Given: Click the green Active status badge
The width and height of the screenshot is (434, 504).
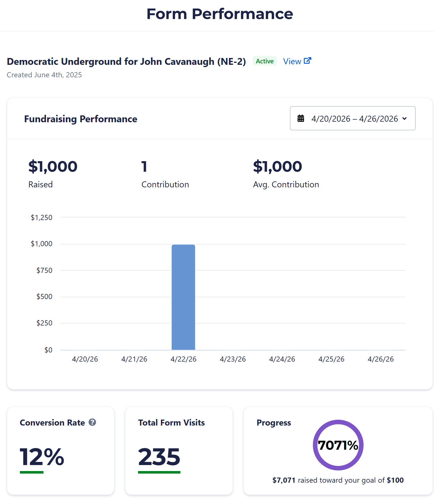Looking at the screenshot, I should [264, 61].
